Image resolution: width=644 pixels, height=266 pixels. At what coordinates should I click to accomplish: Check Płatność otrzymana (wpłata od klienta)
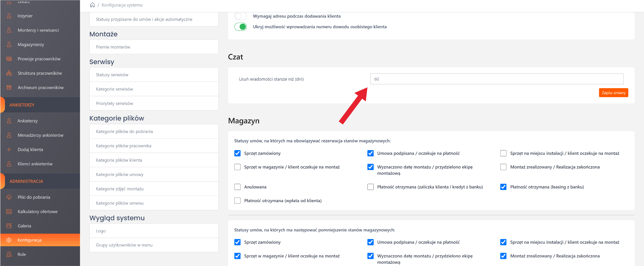(237, 201)
